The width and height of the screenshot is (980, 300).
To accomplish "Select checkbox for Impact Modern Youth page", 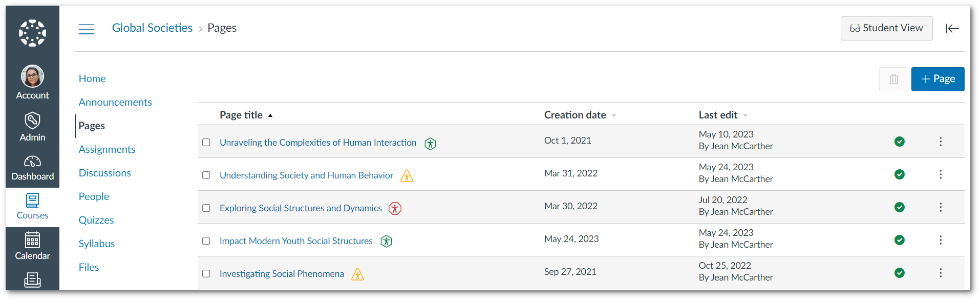I will (206, 241).
